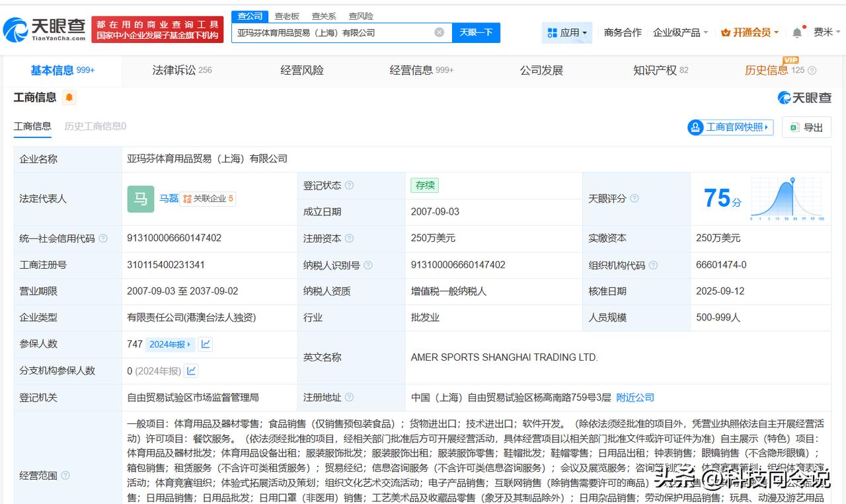Select the 查风险 search tab
Image resolution: width=846 pixels, height=504 pixels.
pyautogui.click(x=361, y=16)
